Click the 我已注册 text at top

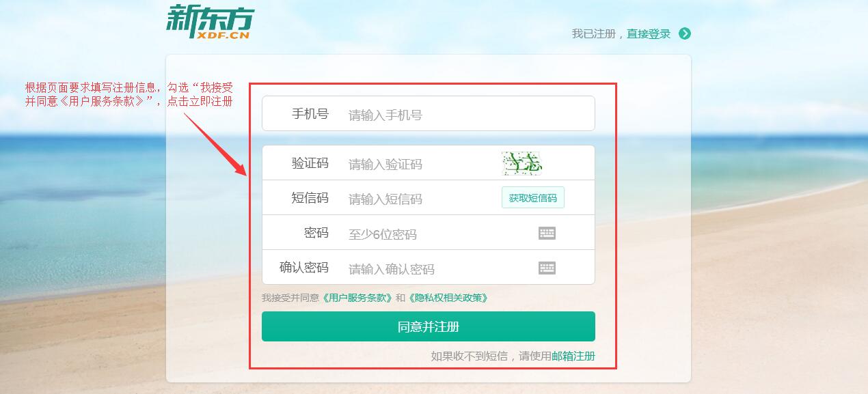coord(594,33)
